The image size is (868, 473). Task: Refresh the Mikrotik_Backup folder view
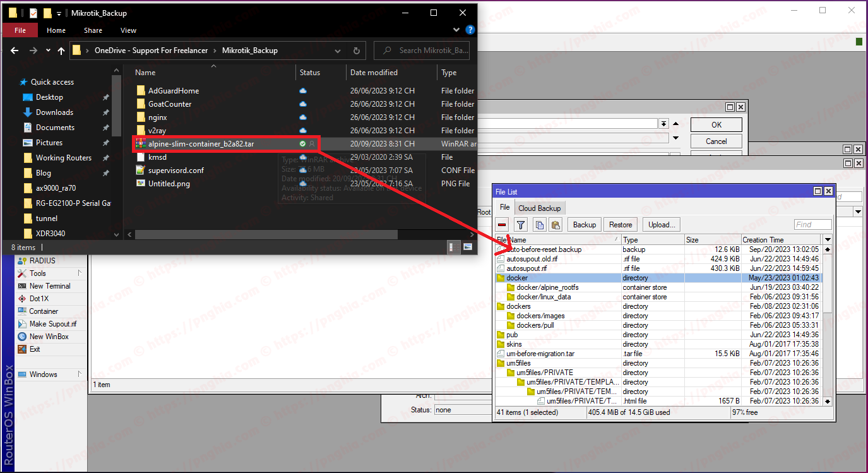click(x=356, y=51)
